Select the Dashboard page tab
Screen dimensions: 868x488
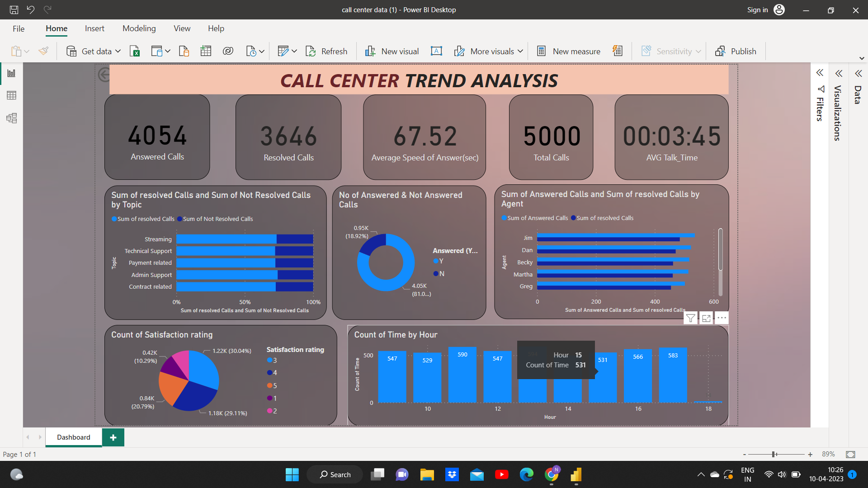pos(73,437)
